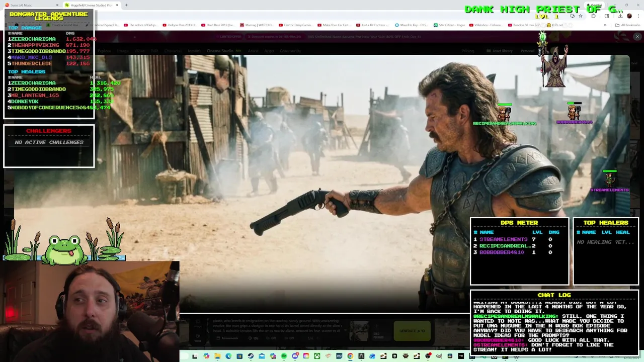Launch Copilot from the taskbar
The height and width of the screenshot is (362, 644).
click(206, 356)
